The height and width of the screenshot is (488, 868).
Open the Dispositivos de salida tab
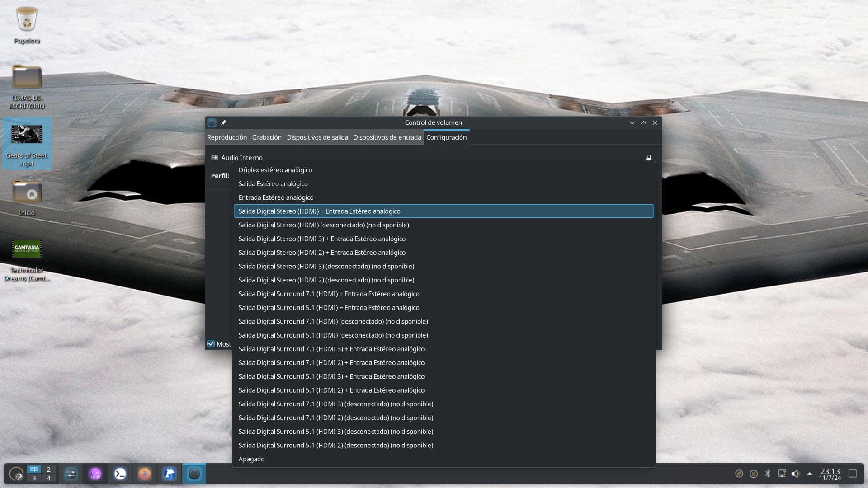point(317,137)
